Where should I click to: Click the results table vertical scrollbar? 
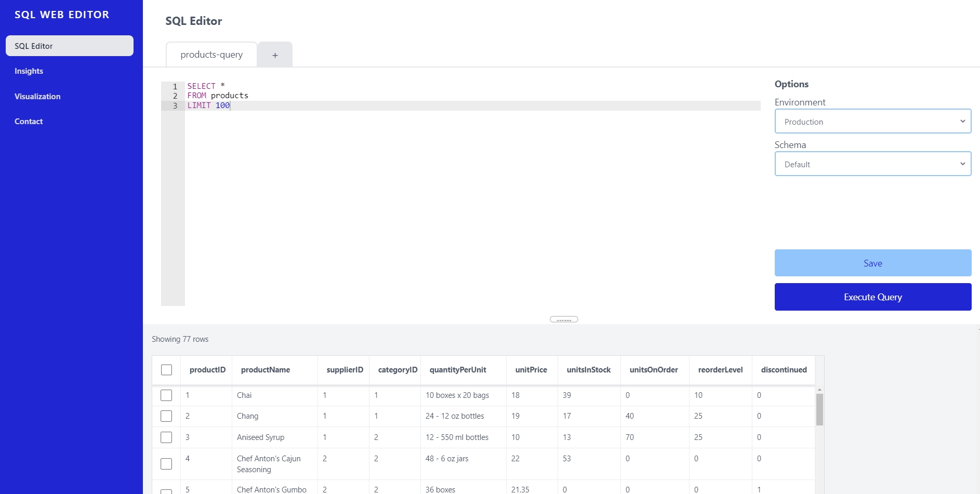click(x=819, y=410)
